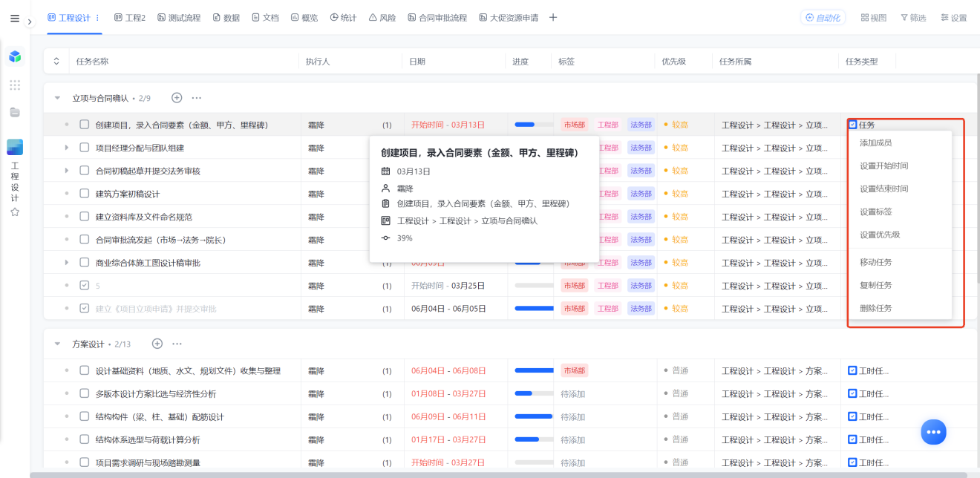
Task: Check the 建立资料库及文件命名规范 checkbox
Action: click(x=85, y=217)
